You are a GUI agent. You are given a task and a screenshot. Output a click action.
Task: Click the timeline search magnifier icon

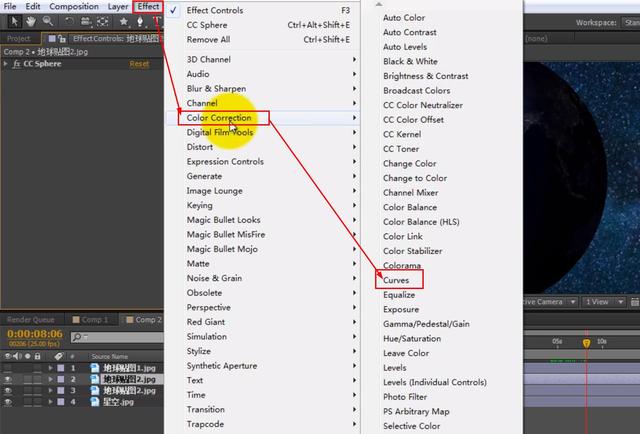point(76,337)
